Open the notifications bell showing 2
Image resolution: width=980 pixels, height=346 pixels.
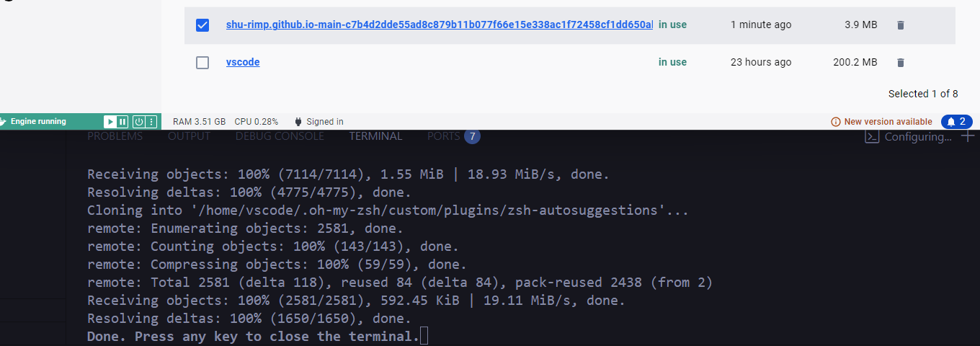957,122
